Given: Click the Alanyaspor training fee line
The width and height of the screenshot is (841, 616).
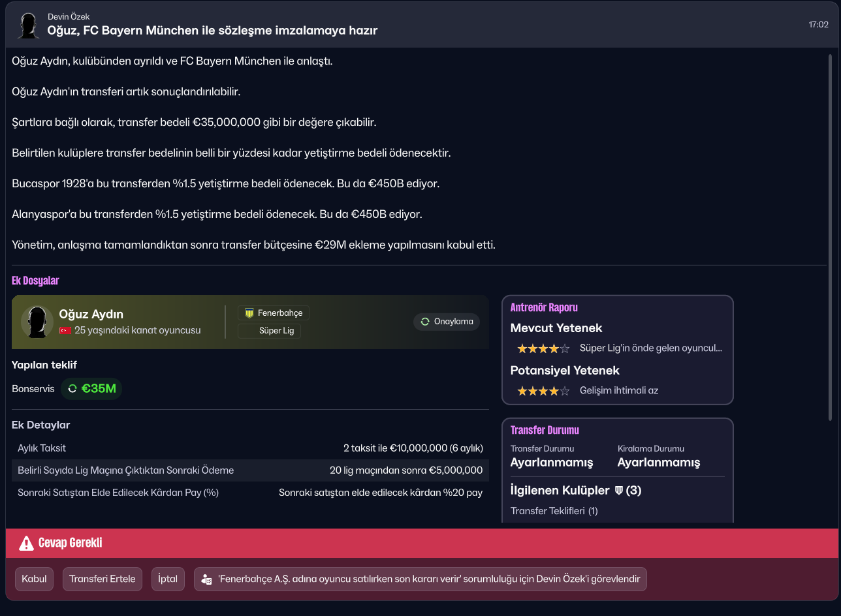Looking at the screenshot, I should click(x=217, y=214).
